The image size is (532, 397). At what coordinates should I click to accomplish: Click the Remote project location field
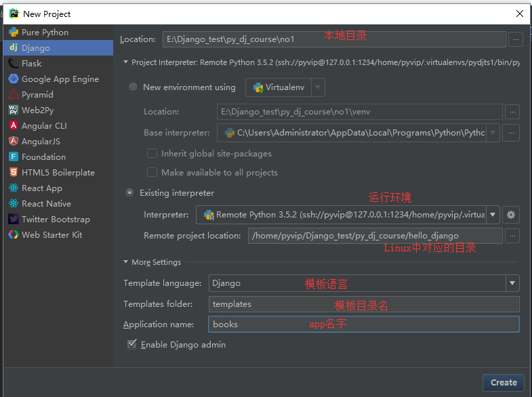375,236
